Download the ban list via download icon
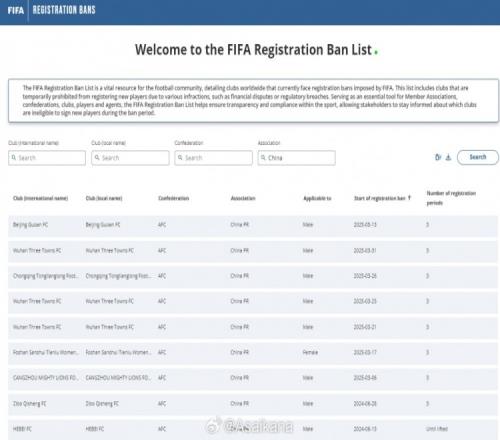This screenshot has width=500, height=440. [449, 157]
